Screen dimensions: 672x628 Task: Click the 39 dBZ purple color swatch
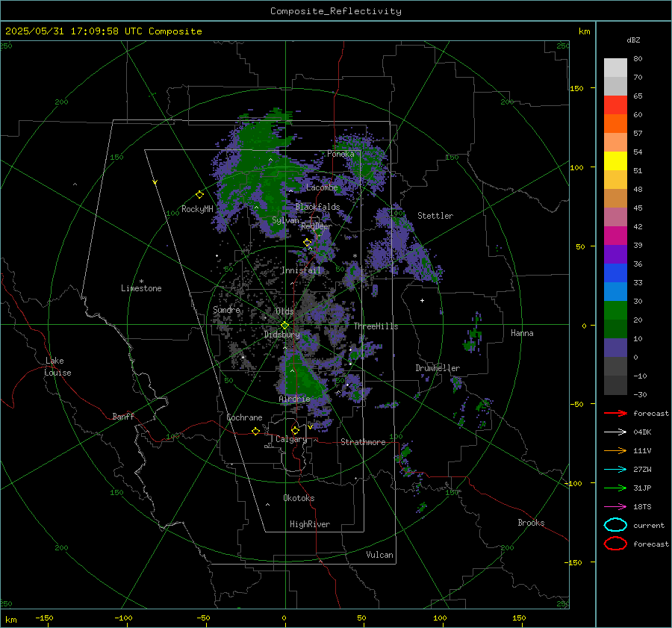point(615,254)
